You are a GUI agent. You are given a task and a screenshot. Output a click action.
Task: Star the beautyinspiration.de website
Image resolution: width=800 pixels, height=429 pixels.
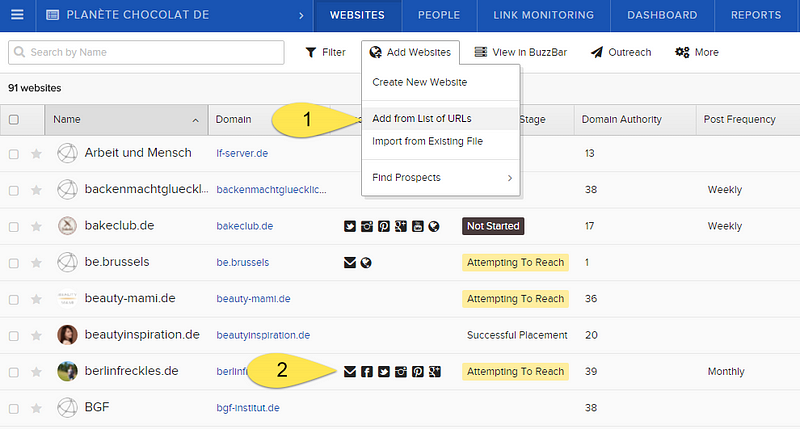coord(36,335)
